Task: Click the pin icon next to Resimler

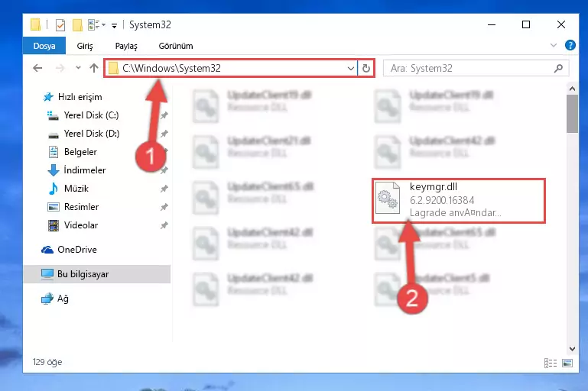Action: coord(164,207)
